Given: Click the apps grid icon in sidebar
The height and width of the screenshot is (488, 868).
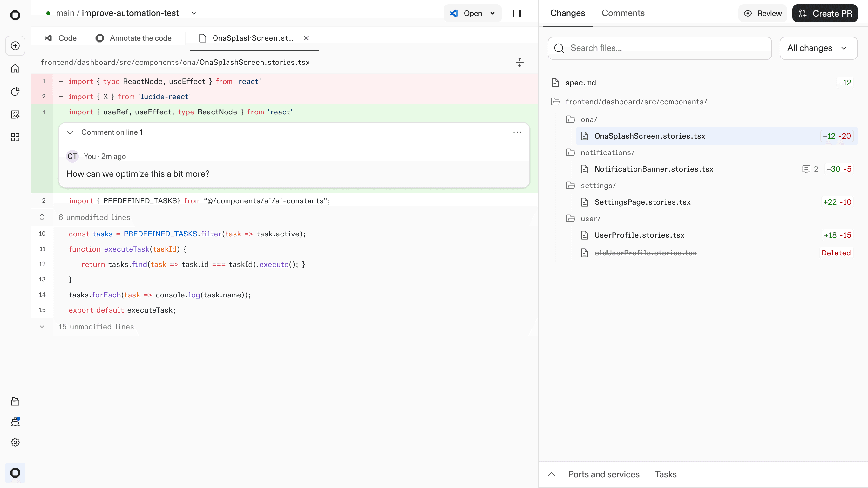Looking at the screenshot, I should [x=15, y=137].
